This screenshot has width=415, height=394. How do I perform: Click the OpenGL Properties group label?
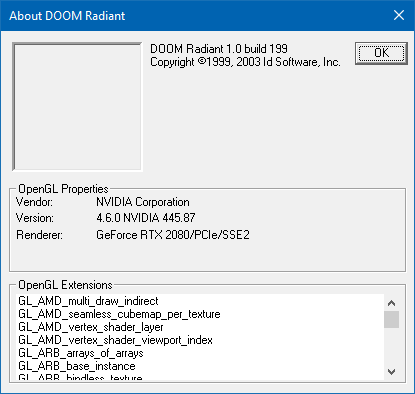63,189
